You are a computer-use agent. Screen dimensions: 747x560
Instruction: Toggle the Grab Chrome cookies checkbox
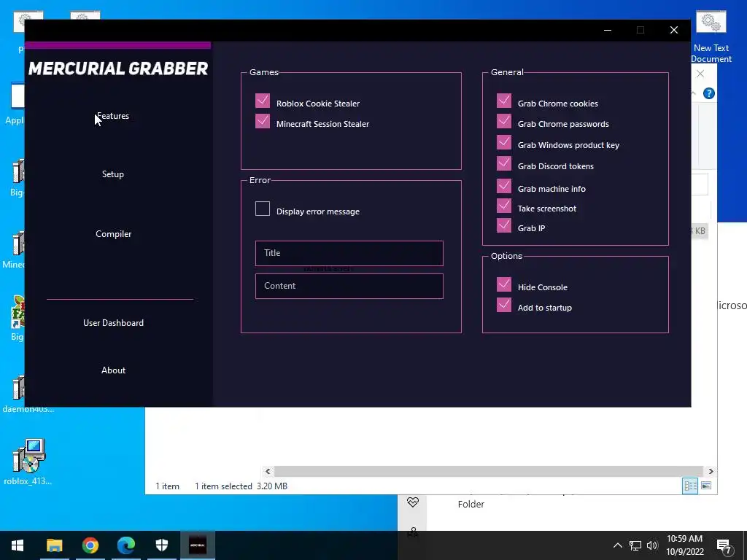[x=504, y=101]
